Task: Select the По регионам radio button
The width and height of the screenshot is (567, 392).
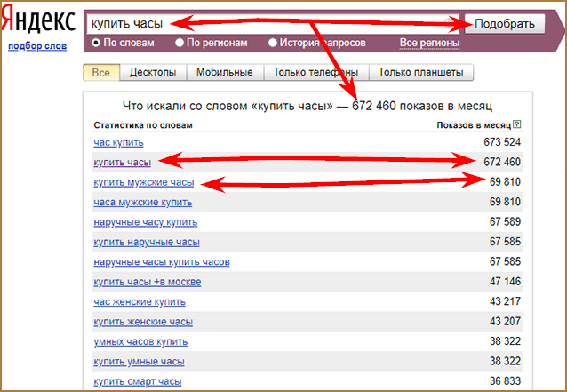Action: (180, 43)
